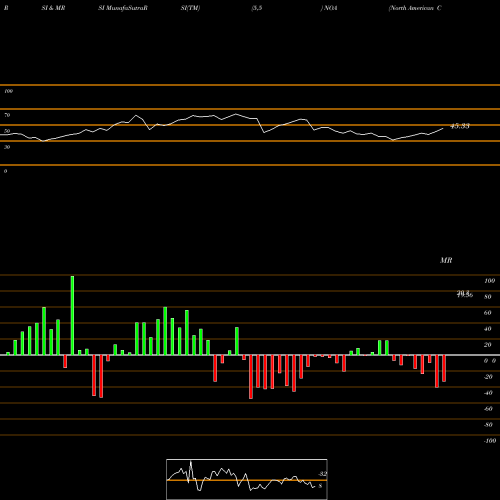Click the '(North American C' title text
The image size is (500, 500).
(415, 8)
